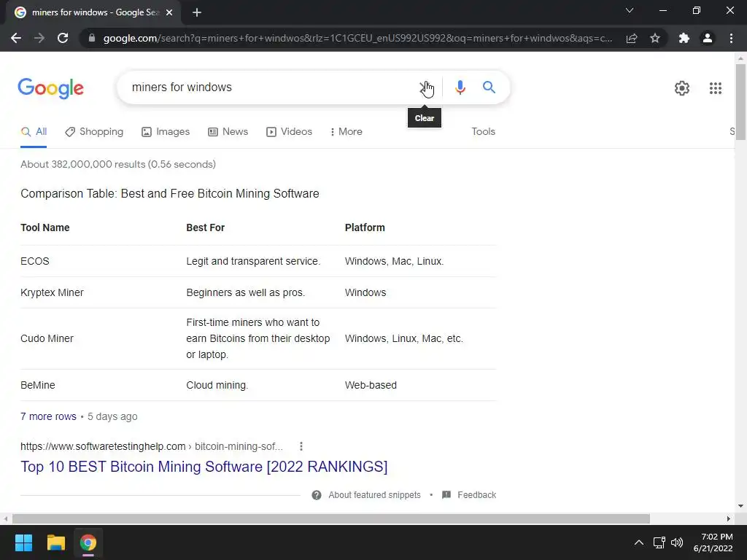Open Top 10 BEST Bitcoin Mining Software

point(204,467)
